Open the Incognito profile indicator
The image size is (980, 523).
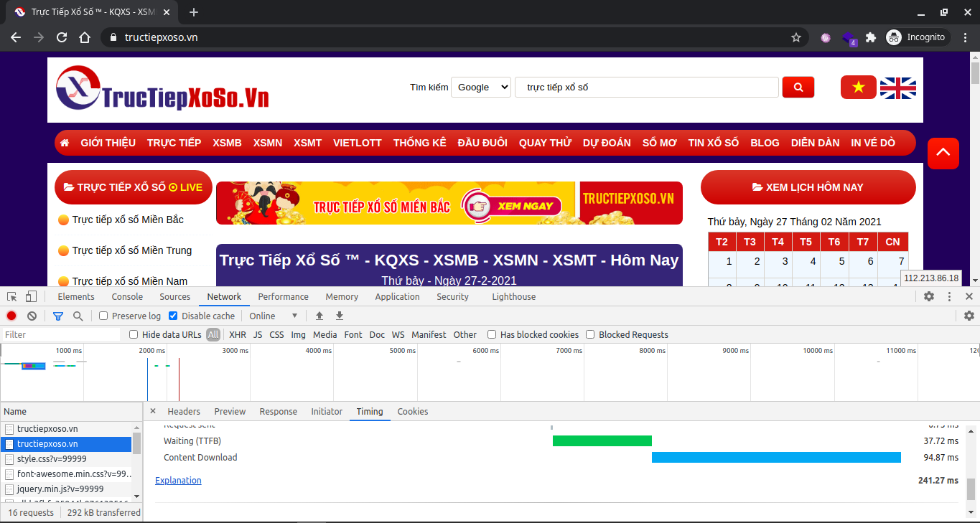pos(918,37)
